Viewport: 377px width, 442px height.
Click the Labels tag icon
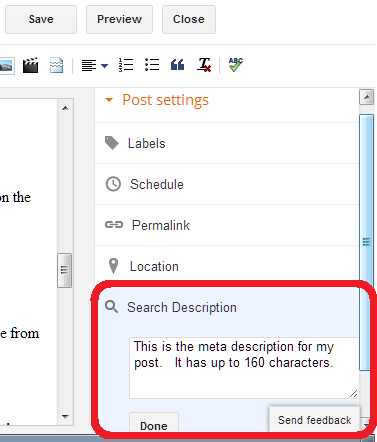pos(112,143)
